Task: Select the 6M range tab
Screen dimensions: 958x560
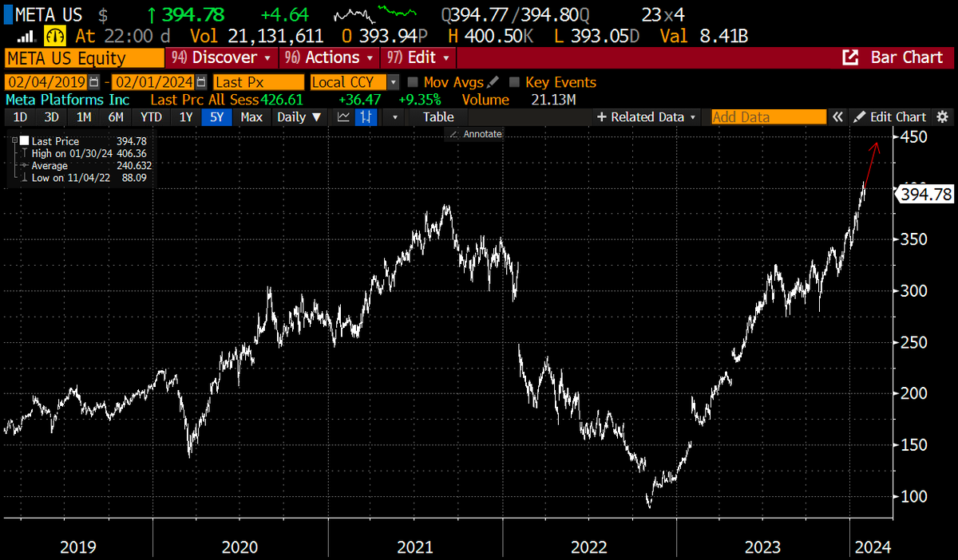Action: 116,116
